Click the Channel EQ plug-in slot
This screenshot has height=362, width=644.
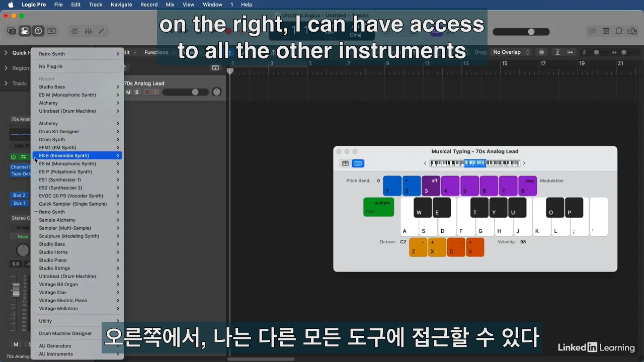[20, 167]
